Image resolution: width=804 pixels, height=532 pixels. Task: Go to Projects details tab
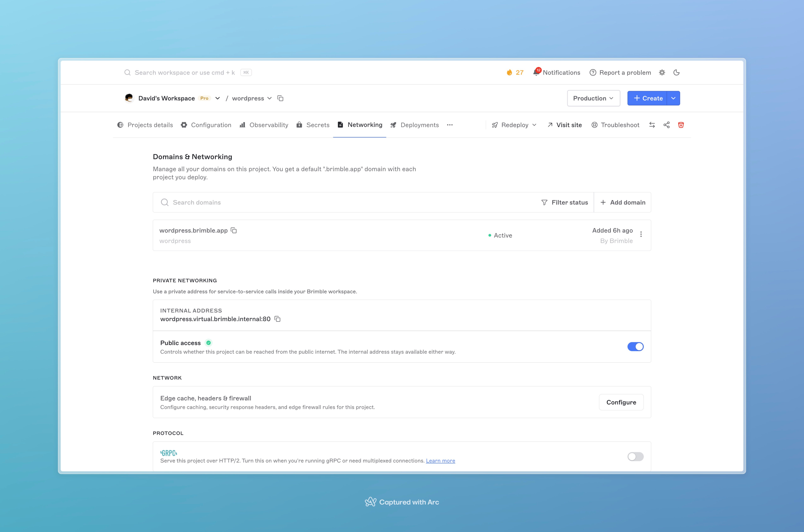coord(145,125)
